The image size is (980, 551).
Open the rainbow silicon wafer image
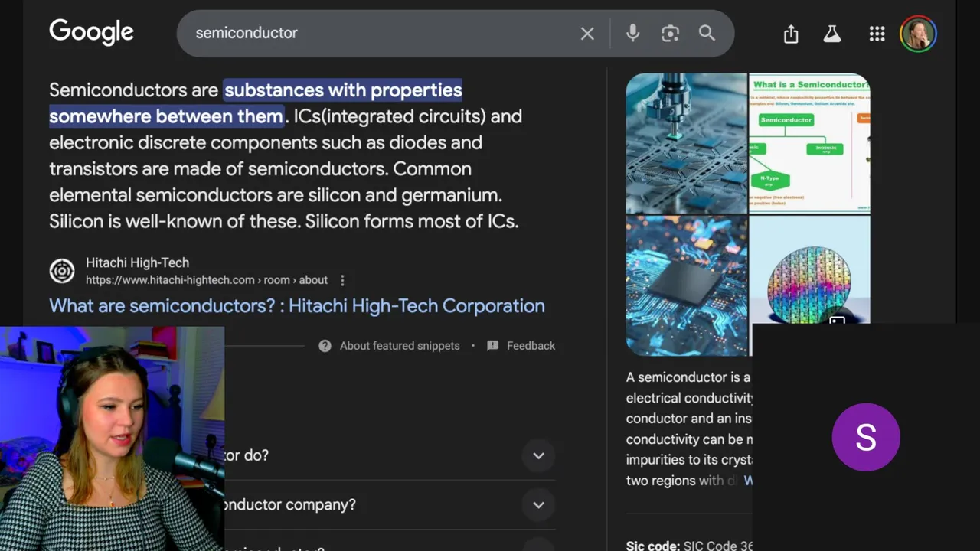[x=809, y=270]
